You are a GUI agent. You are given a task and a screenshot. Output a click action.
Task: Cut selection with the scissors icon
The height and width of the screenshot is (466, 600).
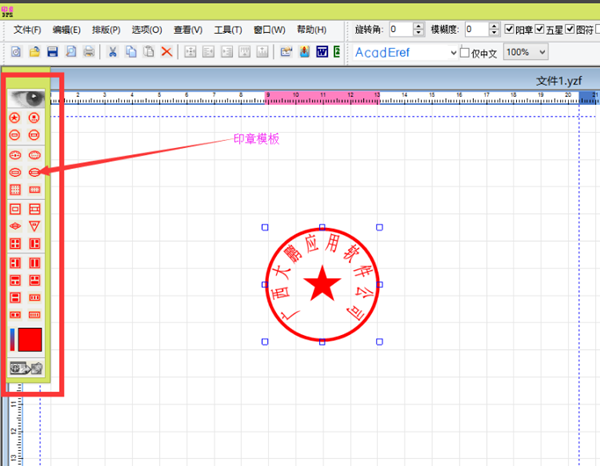[x=112, y=52]
